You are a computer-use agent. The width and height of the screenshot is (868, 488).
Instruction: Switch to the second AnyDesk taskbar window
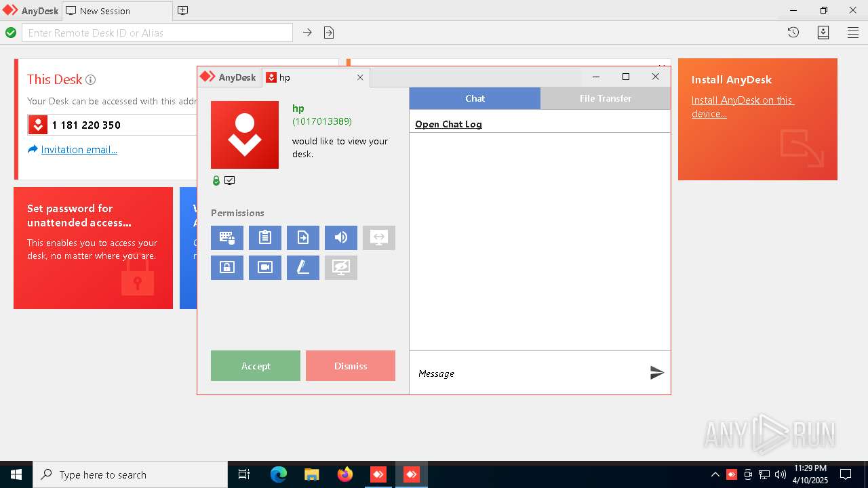[412, 474]
